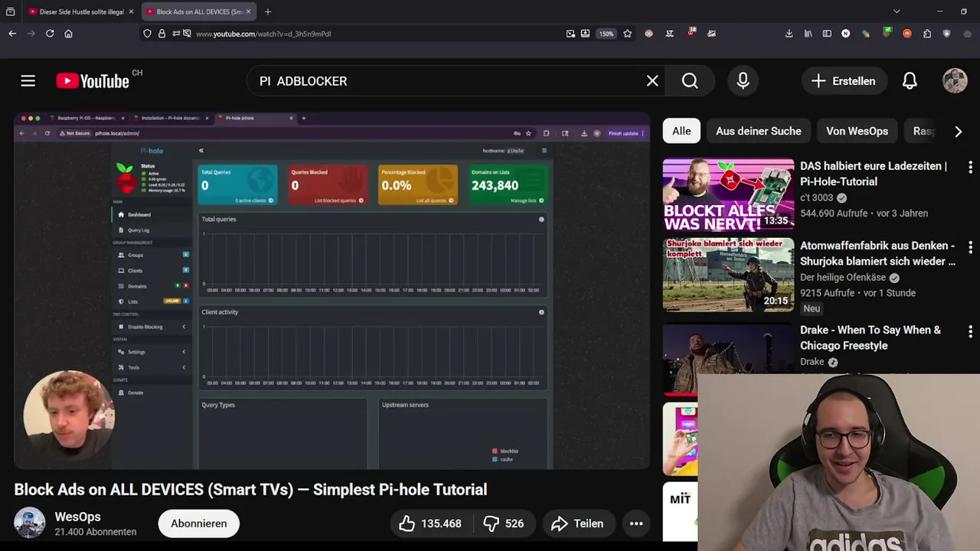Viewport: 980px width, 551px height.
Task: Open the YouTube hamburger guide menu
Action: pos(28,81)
